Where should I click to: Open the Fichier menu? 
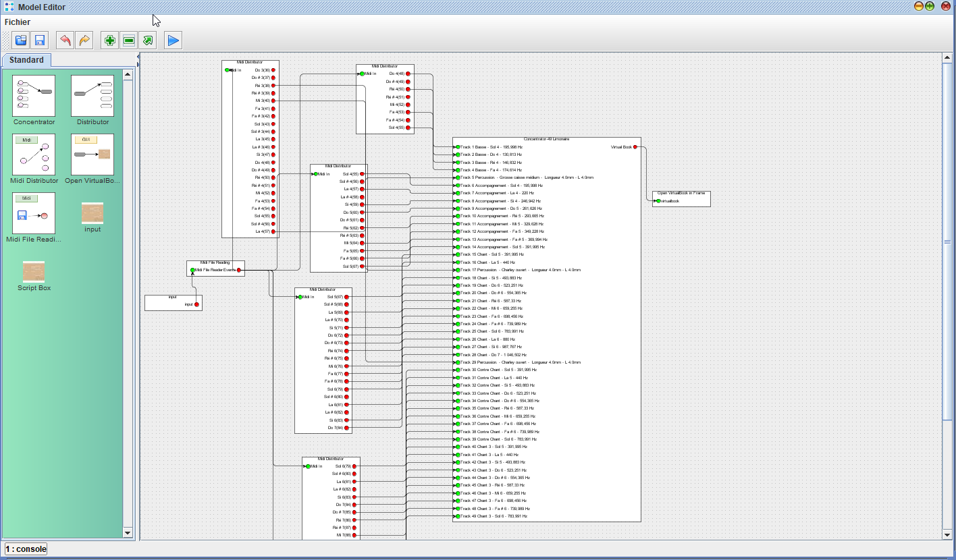[18, 22]
